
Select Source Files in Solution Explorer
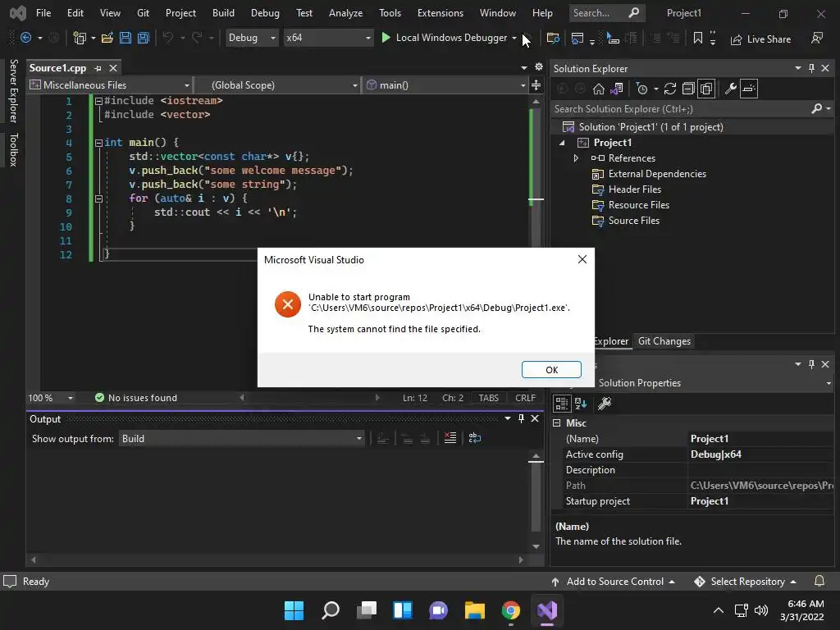click(x=633, y=220)
